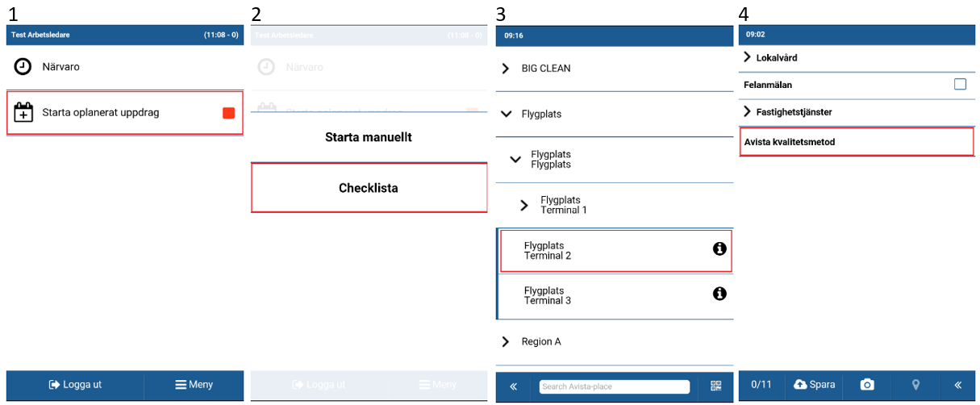980x405 pixels.
Task: Open the QR code scanner icon
Action: pyautogui.click(x=716, y=386)
